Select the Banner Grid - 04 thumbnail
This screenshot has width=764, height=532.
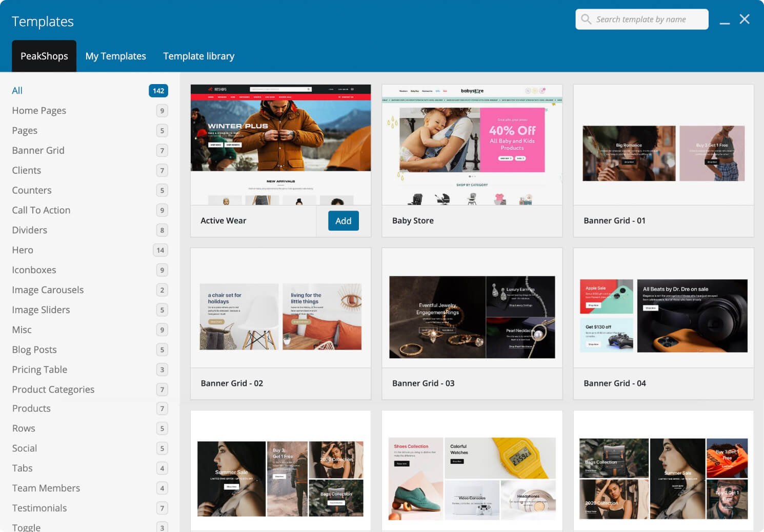point(663,316)
